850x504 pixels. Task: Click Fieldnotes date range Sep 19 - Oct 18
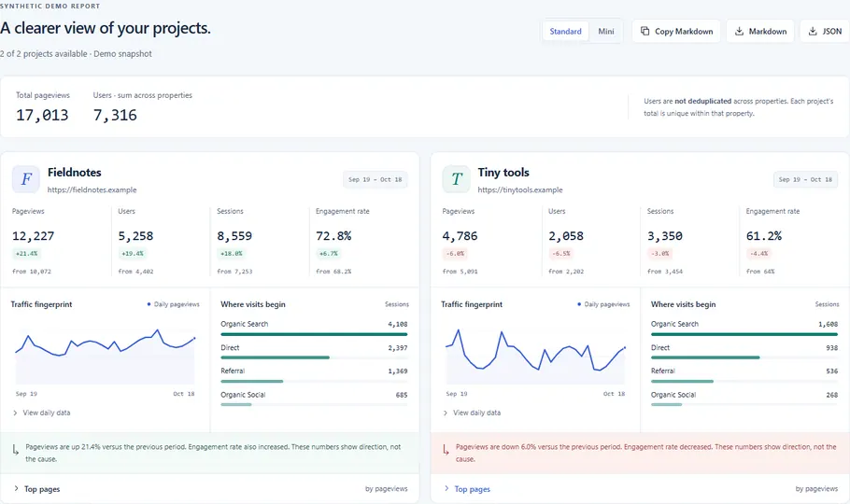tap(375, 179)
